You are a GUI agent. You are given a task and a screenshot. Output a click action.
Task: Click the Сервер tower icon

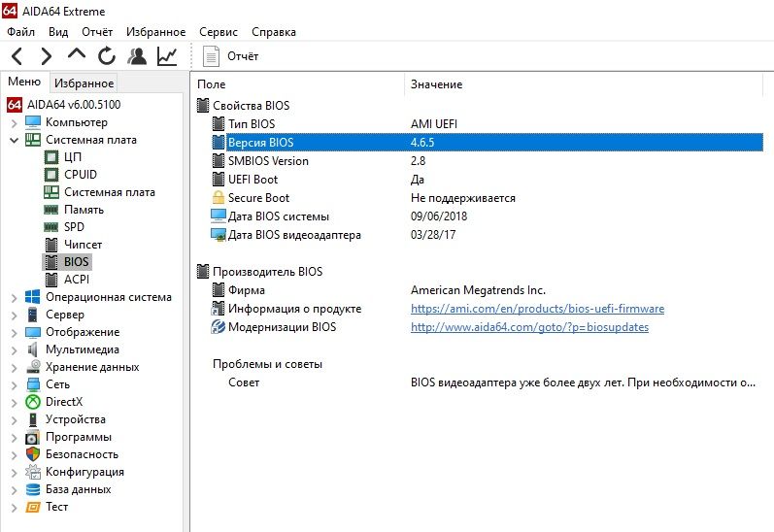[x=33, y=315]
